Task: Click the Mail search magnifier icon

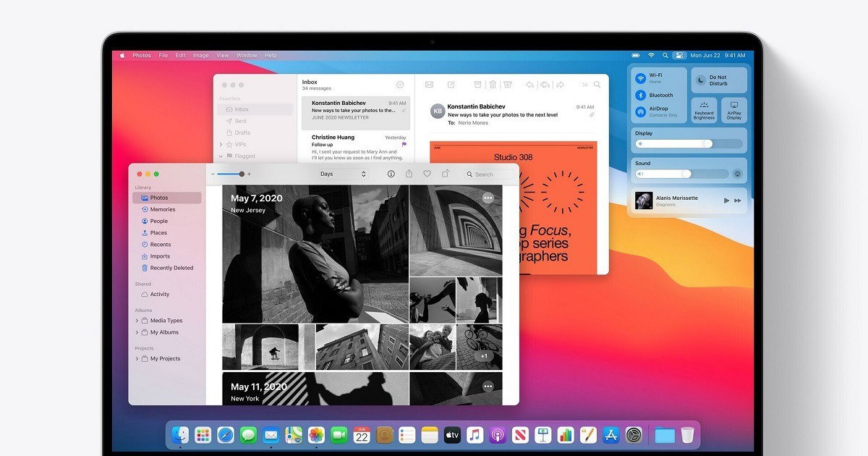Action: click(x=597, y=85)
